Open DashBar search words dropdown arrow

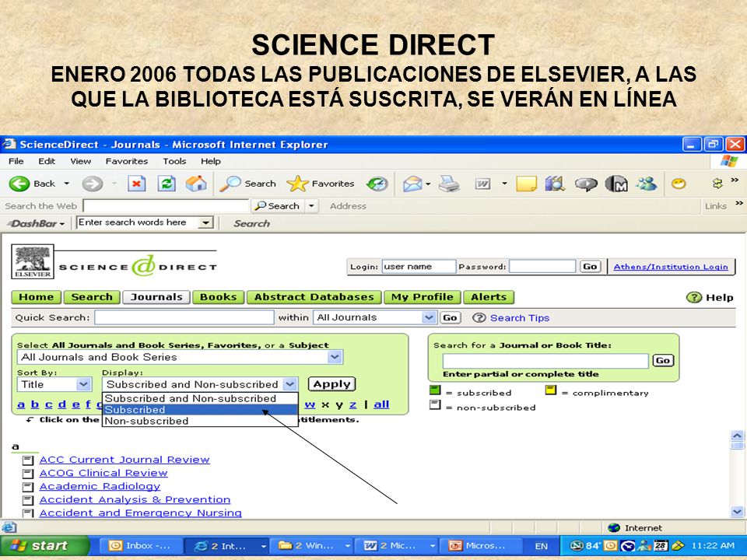[205, 223]
